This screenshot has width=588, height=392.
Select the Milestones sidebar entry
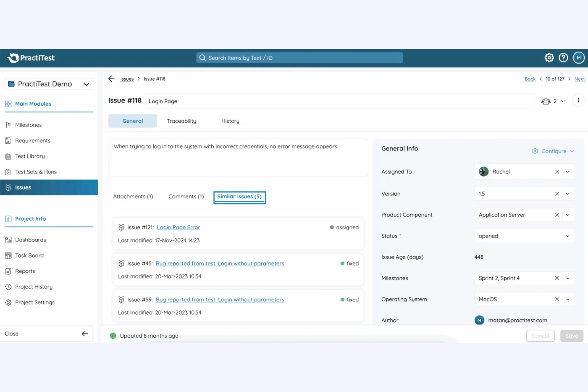tap(28, 125)
